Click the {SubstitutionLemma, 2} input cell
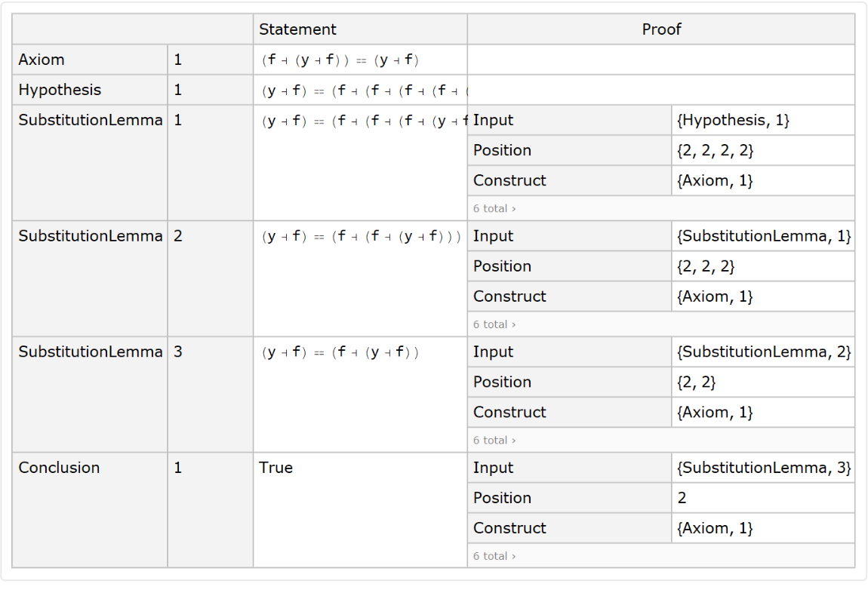This screenshot has width=868, height=602. click(x=764, y=352)
